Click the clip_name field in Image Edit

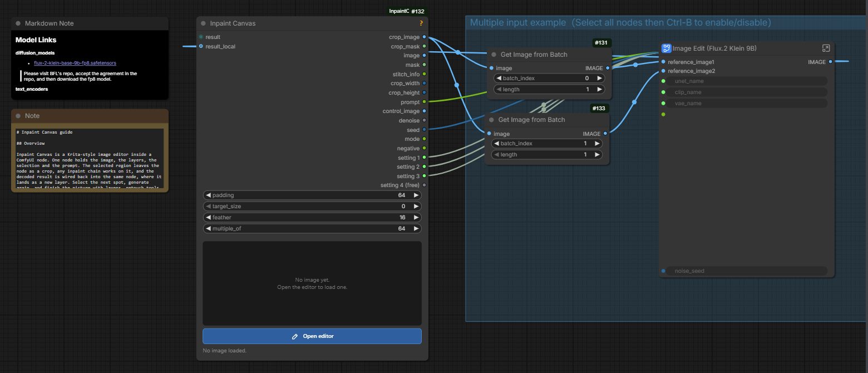[x=747, y=92]
